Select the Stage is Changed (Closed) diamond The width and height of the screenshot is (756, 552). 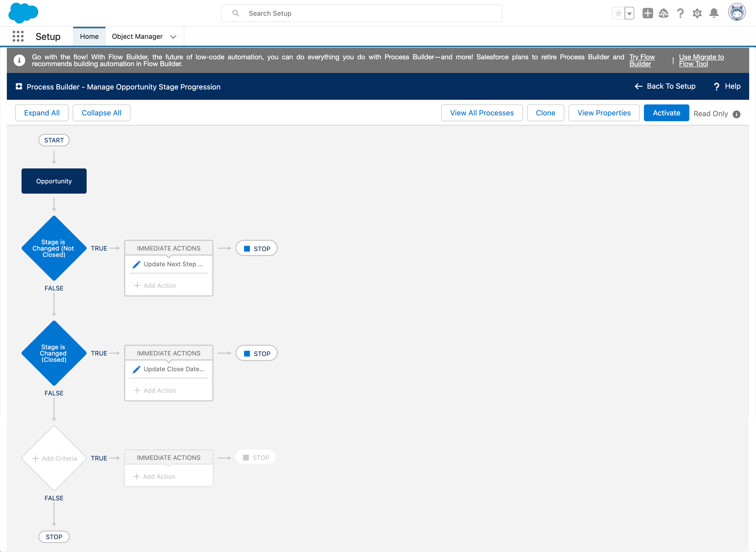pos(54,353)
